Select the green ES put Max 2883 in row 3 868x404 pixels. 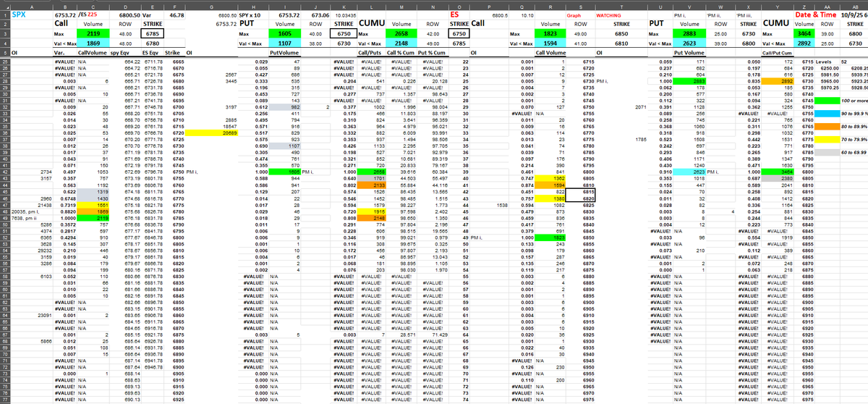click(689, 33)
